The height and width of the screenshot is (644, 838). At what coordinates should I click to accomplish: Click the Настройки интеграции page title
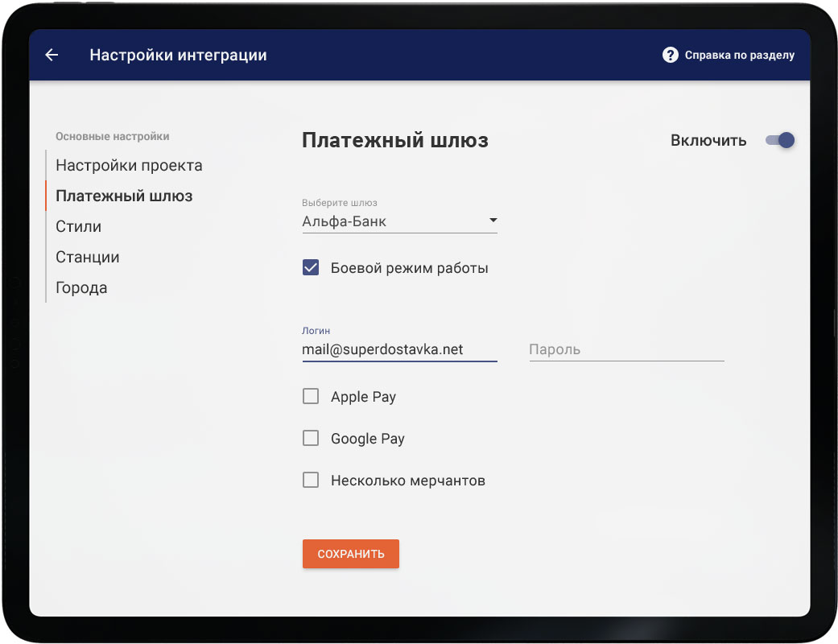(178, 55)
